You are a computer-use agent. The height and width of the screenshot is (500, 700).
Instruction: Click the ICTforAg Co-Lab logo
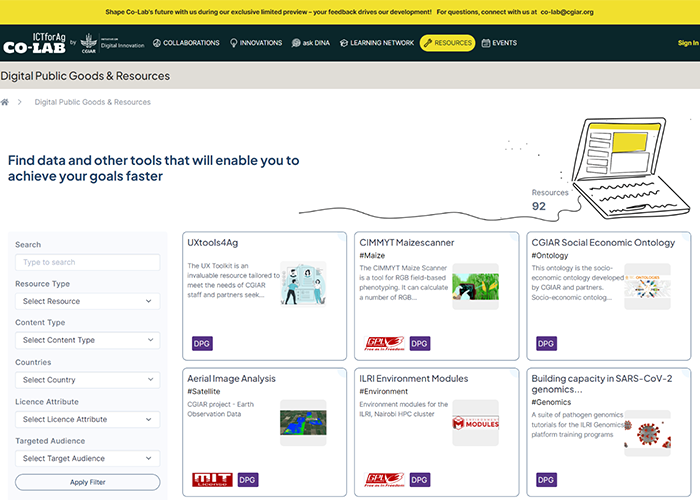tap(34, 43)
